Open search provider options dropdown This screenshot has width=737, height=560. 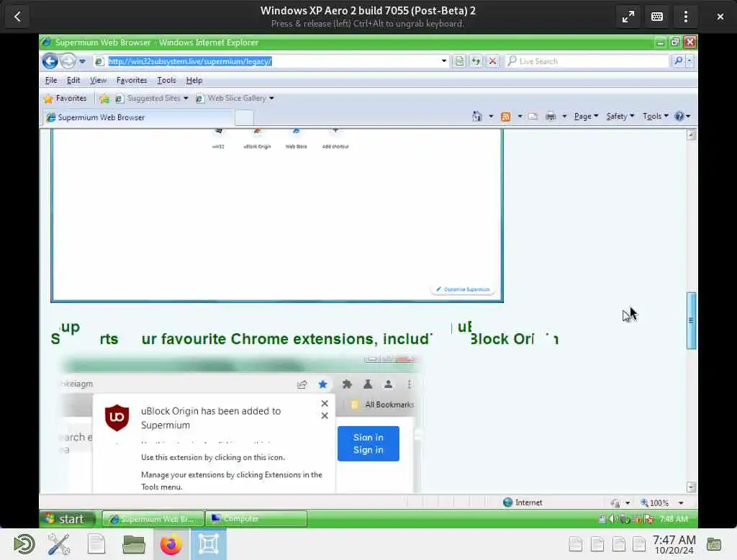point(689,61)
